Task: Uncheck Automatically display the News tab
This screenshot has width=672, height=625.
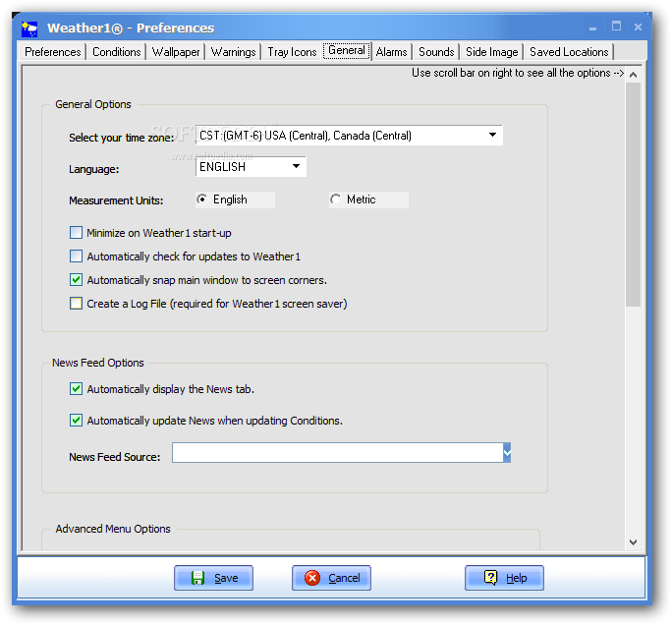Action: point(76,389)
